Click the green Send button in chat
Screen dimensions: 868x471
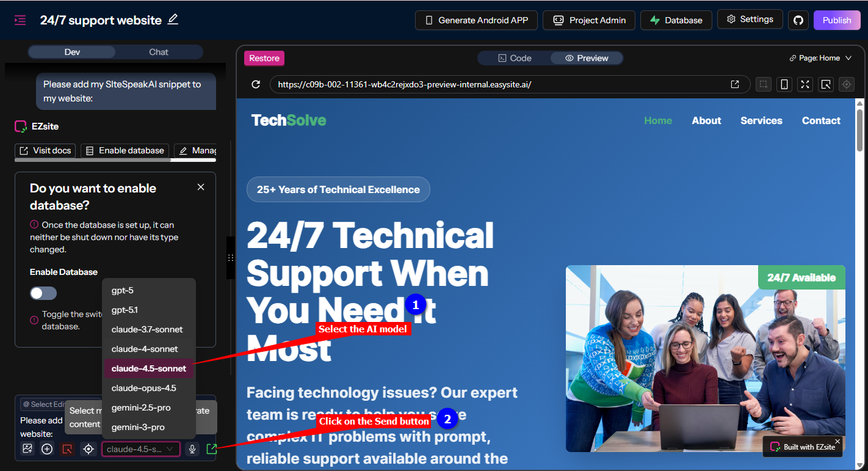(211, 449)
